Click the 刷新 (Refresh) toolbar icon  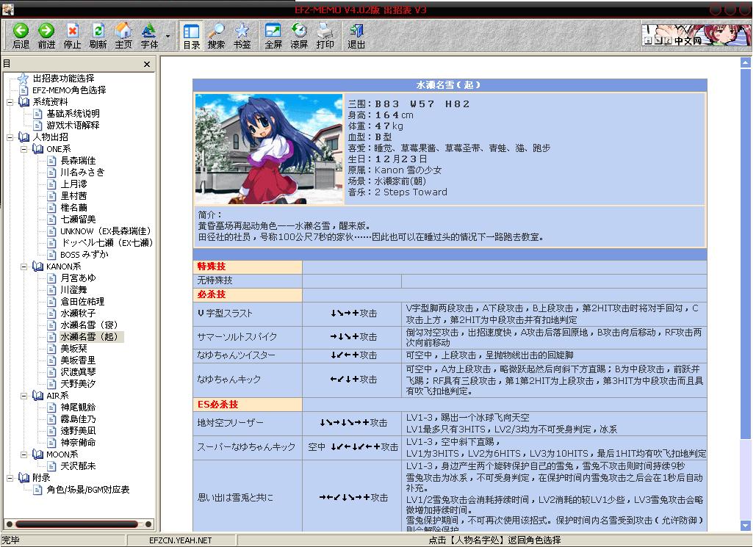98,36
